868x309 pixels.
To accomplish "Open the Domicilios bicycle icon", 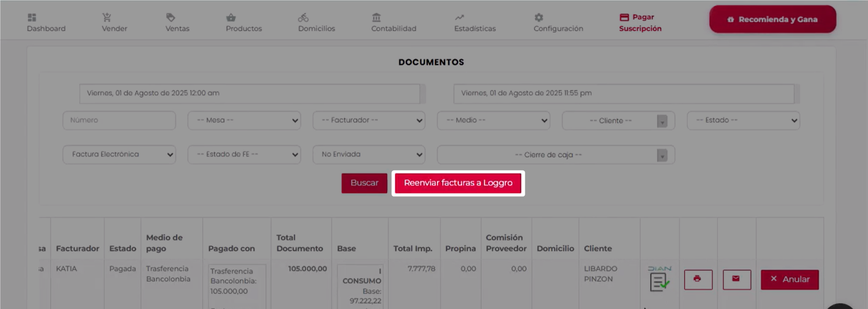I will tap(303, 17).
